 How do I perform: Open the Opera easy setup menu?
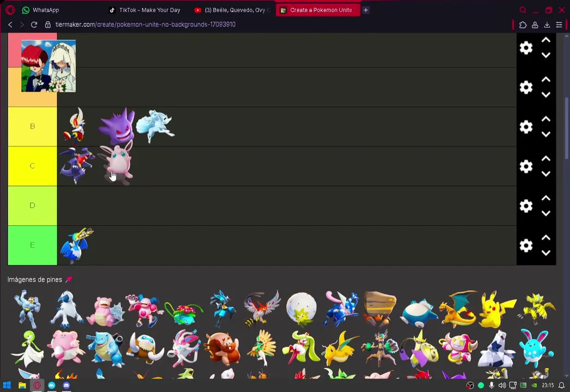(x=559, y=24)
